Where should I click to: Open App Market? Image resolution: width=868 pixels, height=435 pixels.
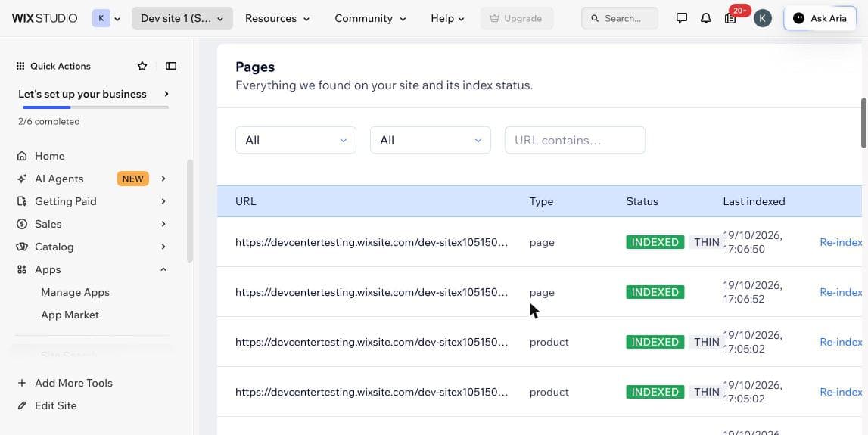(70, 315)
